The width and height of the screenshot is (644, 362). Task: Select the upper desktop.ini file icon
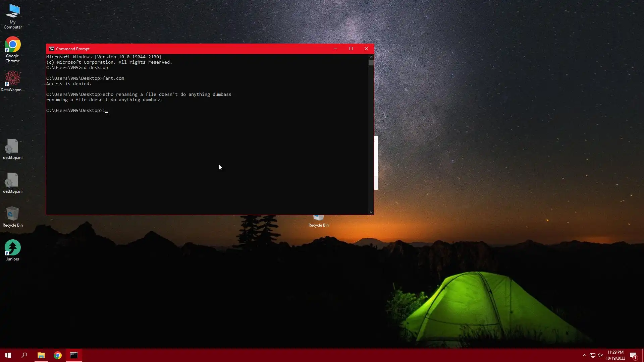pos(12,149)
